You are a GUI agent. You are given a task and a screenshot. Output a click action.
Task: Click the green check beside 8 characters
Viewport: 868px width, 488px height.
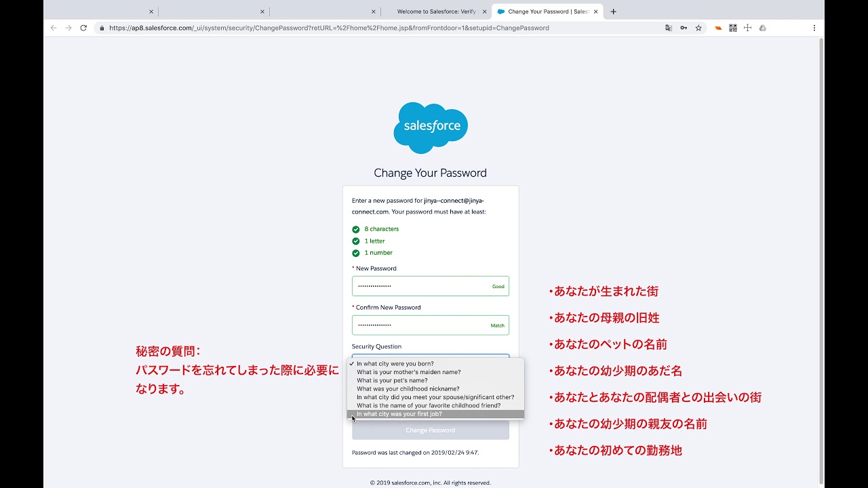click(x=356, y=229)
